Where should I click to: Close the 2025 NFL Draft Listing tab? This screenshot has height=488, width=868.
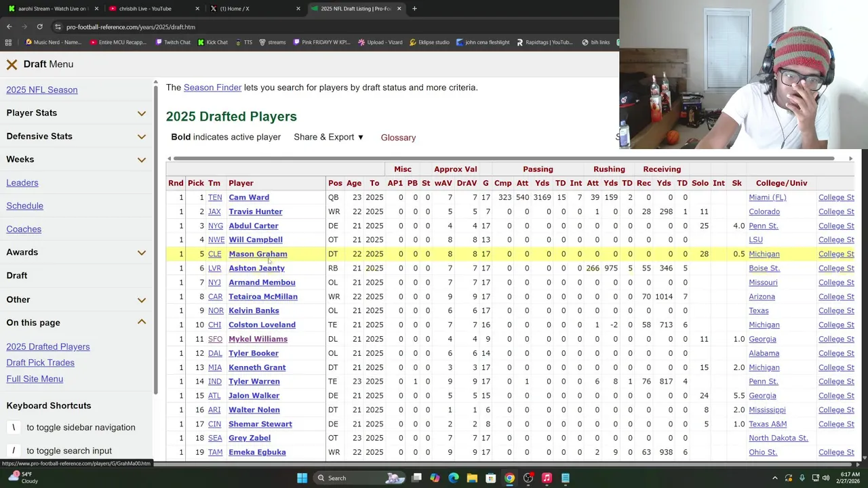click(x=399, y=9)
